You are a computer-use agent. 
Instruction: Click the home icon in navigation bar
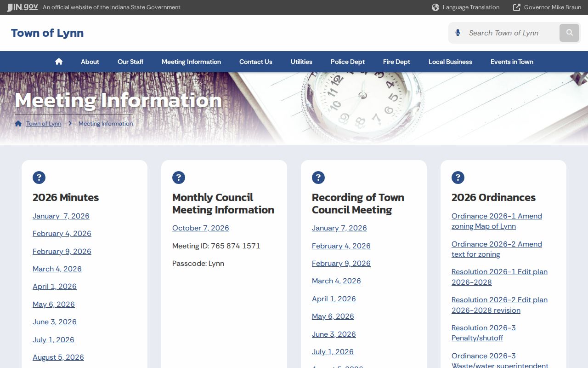pyautogui.click(x=59, y=62)
